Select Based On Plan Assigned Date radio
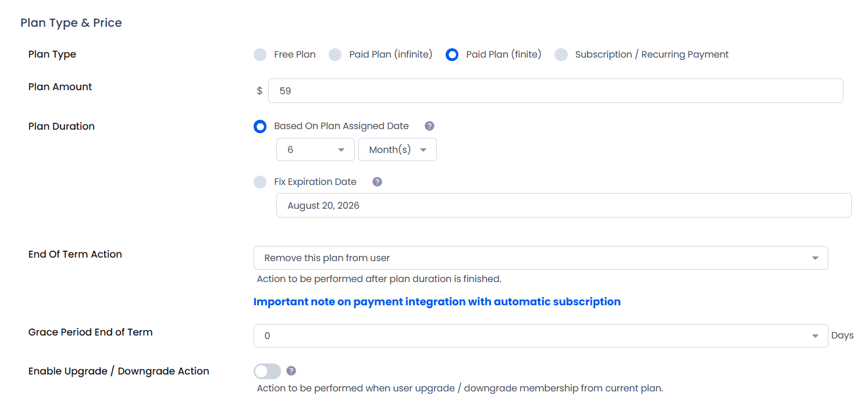The height and width of the screenshot is (403, 868). [x=260, y=126]
